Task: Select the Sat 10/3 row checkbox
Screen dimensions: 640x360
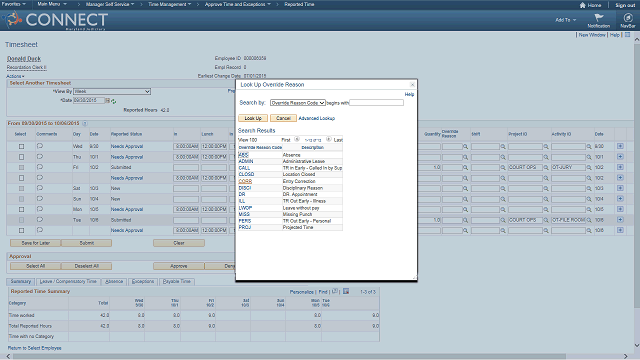Action: pos(22,189)
